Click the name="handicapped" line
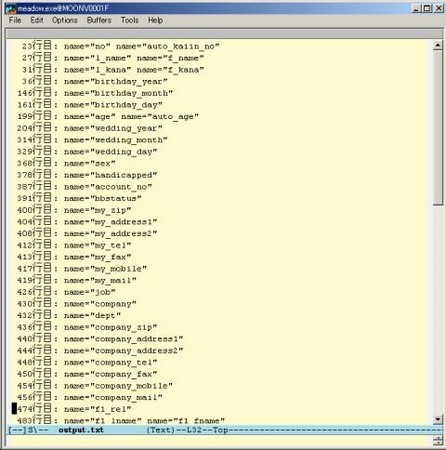446x450 pixels. (87, 175)
